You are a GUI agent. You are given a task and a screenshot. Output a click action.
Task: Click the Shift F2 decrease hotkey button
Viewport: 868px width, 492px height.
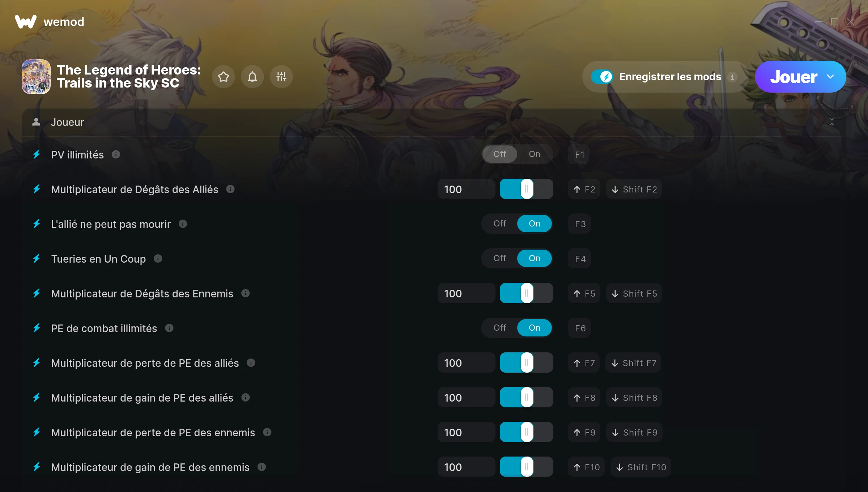(x=634, y=189)
